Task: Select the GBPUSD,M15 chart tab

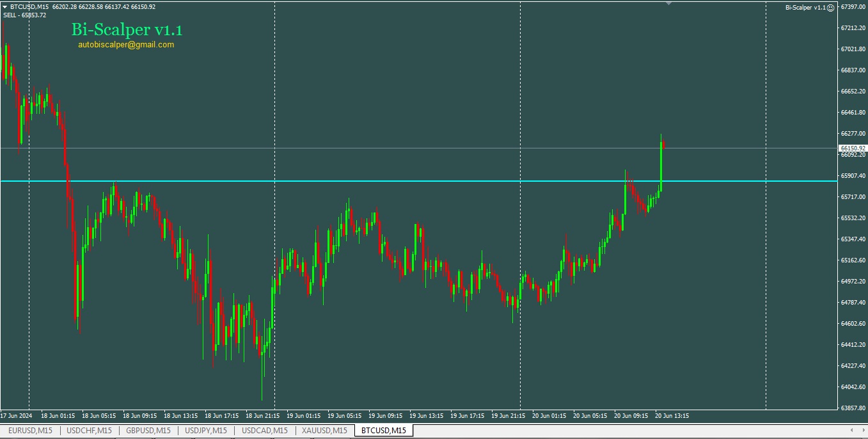Action: 148,431
